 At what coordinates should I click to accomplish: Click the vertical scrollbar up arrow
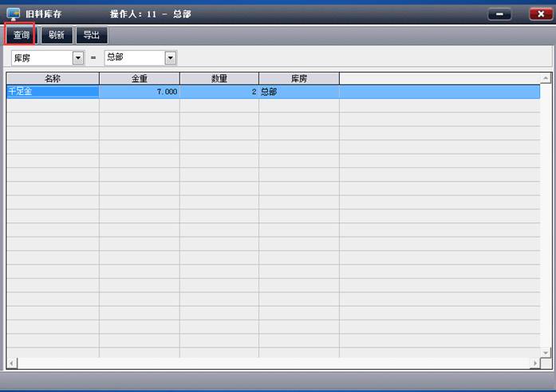(546, 78)
